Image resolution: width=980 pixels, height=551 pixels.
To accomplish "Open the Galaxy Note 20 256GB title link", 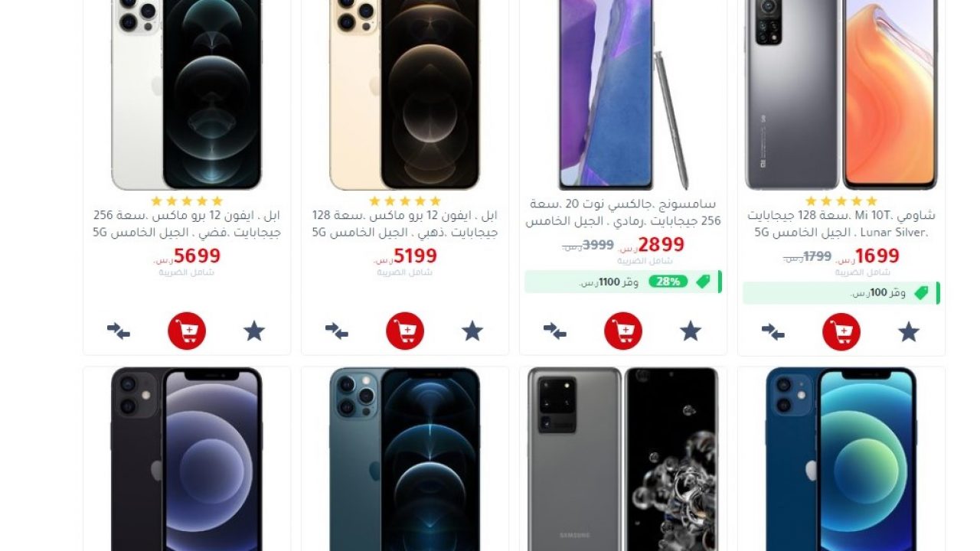I will [623, 213].
